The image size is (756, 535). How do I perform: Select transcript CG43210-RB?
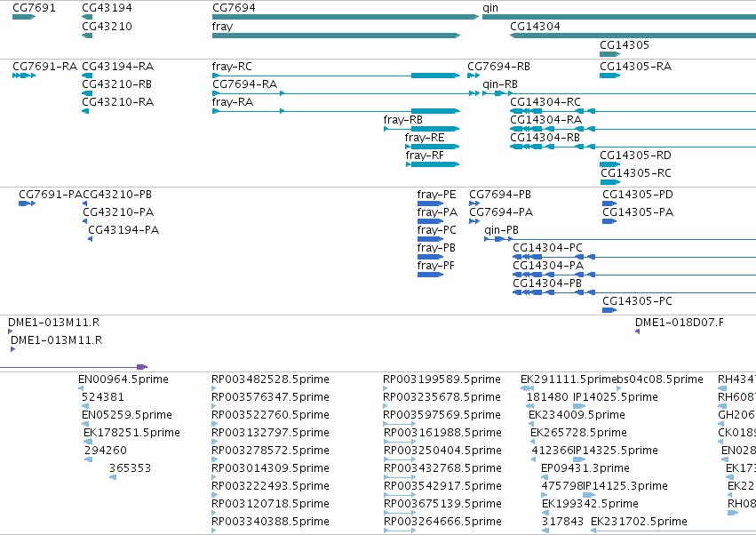click(x=116, y=84)
